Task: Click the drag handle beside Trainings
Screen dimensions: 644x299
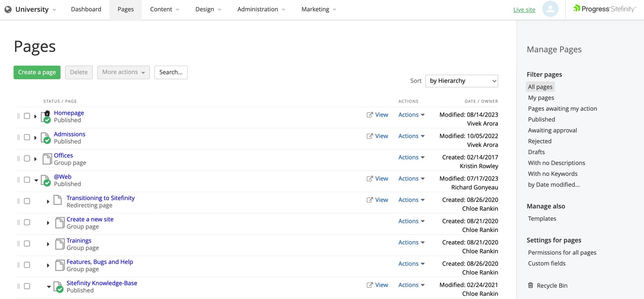Action: tap(18, 243)
